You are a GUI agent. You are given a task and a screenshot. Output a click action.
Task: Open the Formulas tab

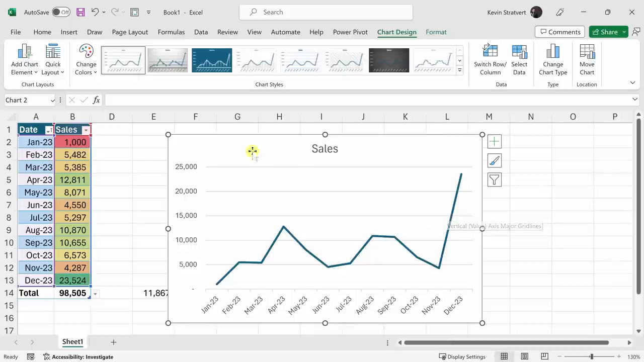point(171,32)
